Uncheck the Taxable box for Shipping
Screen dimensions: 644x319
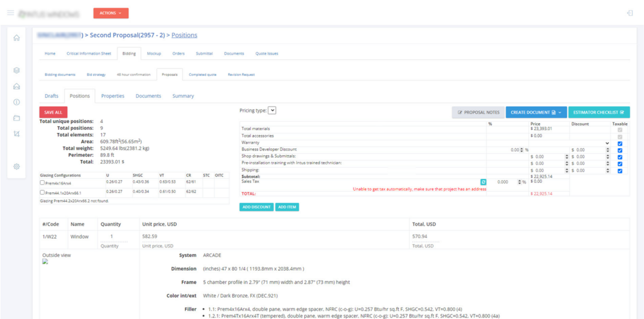(x=620, y=170)
